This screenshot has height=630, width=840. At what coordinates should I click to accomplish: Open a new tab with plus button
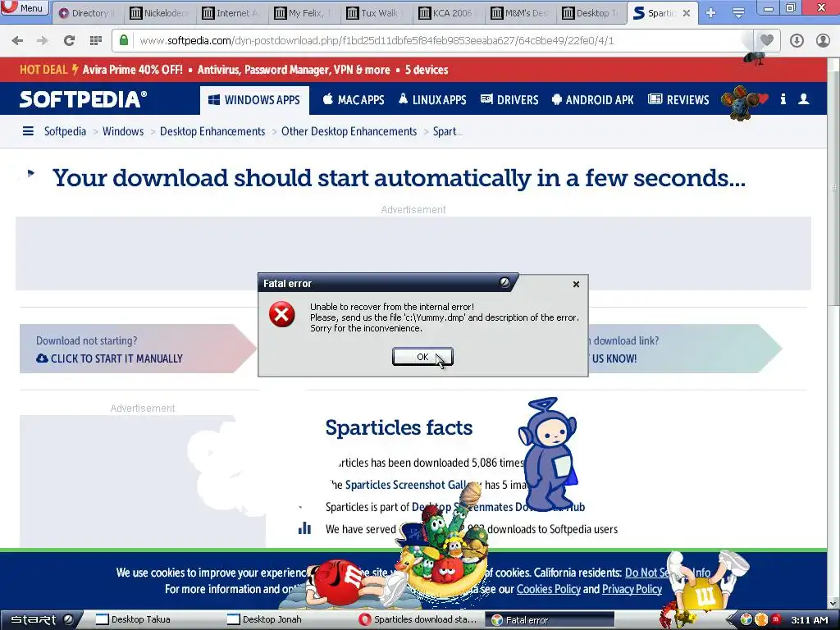click(x=711, y=13)
